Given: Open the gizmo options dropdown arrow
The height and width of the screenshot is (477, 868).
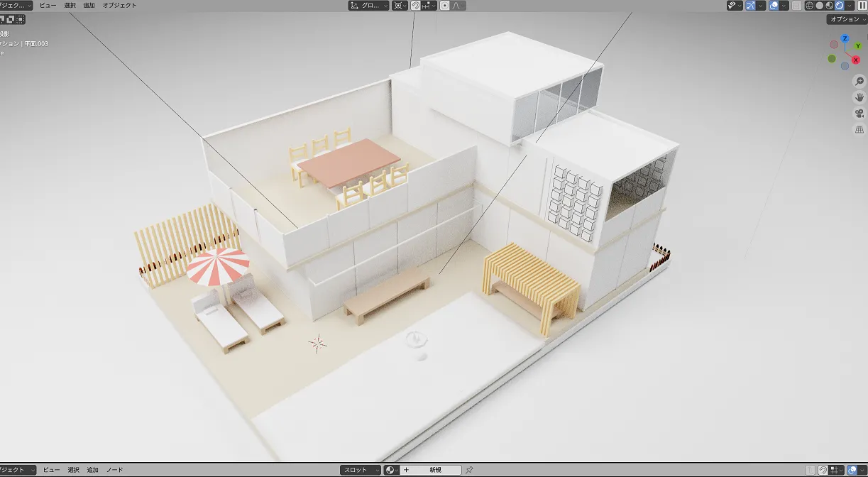Looking at the screenshot, I should tap(761, 5).
